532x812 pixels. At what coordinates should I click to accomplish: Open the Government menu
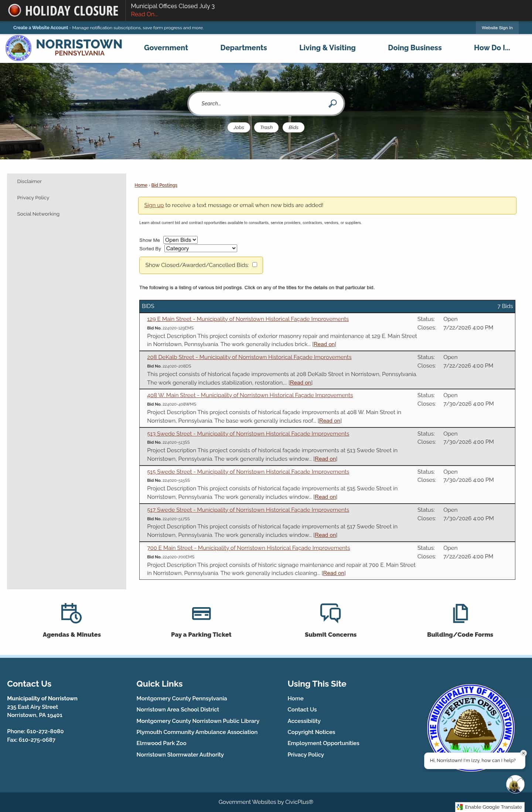(x=166, y=48)
